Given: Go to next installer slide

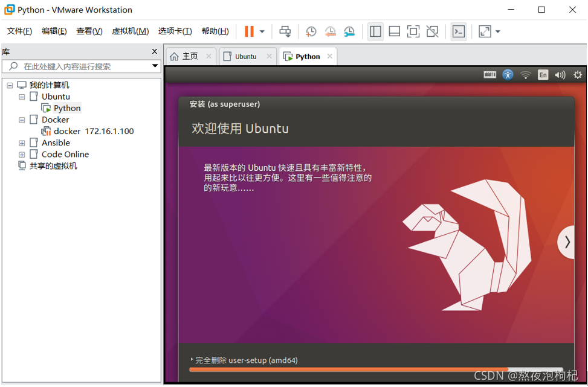Looking at the screenshot, I should click(567, 242).
